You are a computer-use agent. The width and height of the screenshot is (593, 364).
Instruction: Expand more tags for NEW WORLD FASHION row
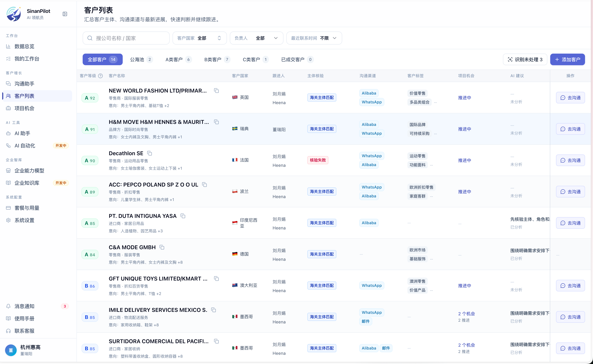[436, 102]
